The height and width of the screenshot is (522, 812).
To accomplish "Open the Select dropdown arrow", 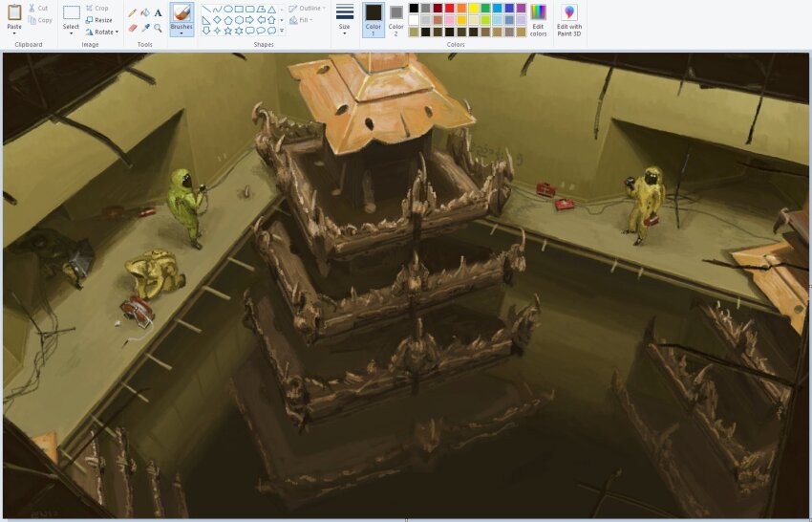I will pos(71,33).
